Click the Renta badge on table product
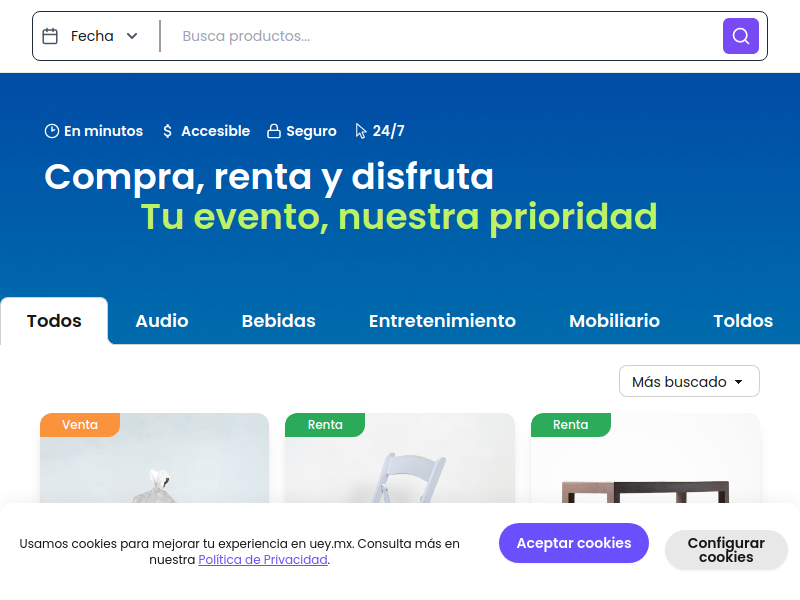Image resolution: width=800 pixels, height=600 pixels. (x=570, y=424)
